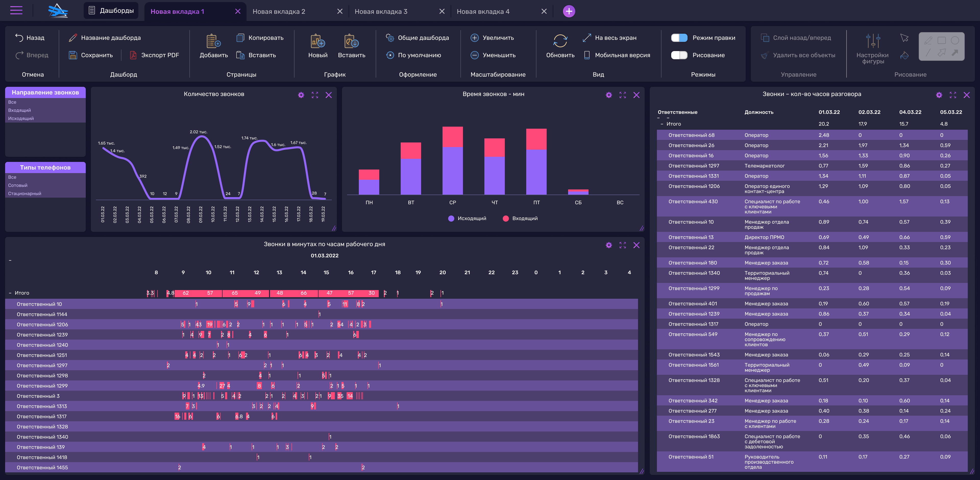
Task: Click the Обновить refresh icon
Action: click(560, 41)
